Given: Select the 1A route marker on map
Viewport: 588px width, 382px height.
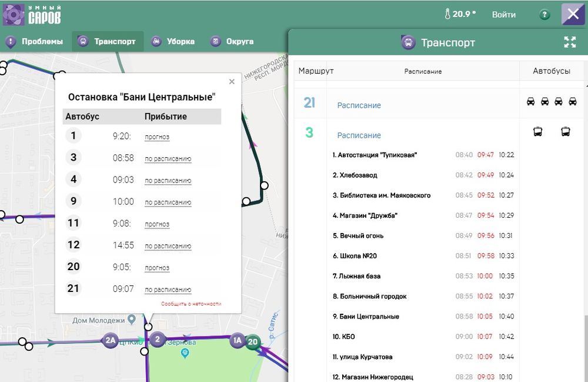Looking at the screenshot, I should [x=238, y=340].
